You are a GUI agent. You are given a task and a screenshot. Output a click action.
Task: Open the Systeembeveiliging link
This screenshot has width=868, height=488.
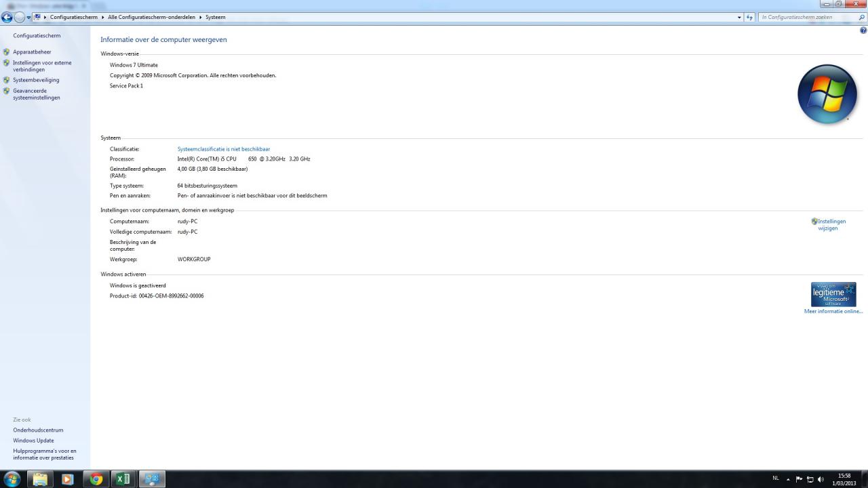(x=36, y=80)
